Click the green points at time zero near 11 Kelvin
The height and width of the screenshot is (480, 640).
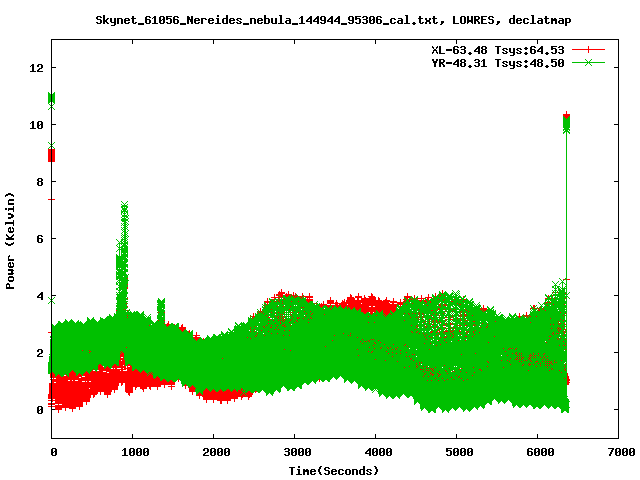click(52, 98)
